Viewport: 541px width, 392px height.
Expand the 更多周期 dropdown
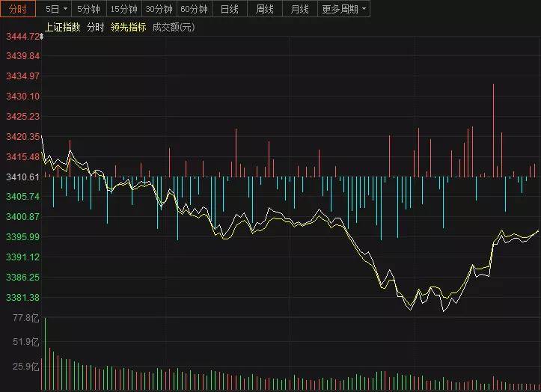pyautogui.click(x=344, y=9)
